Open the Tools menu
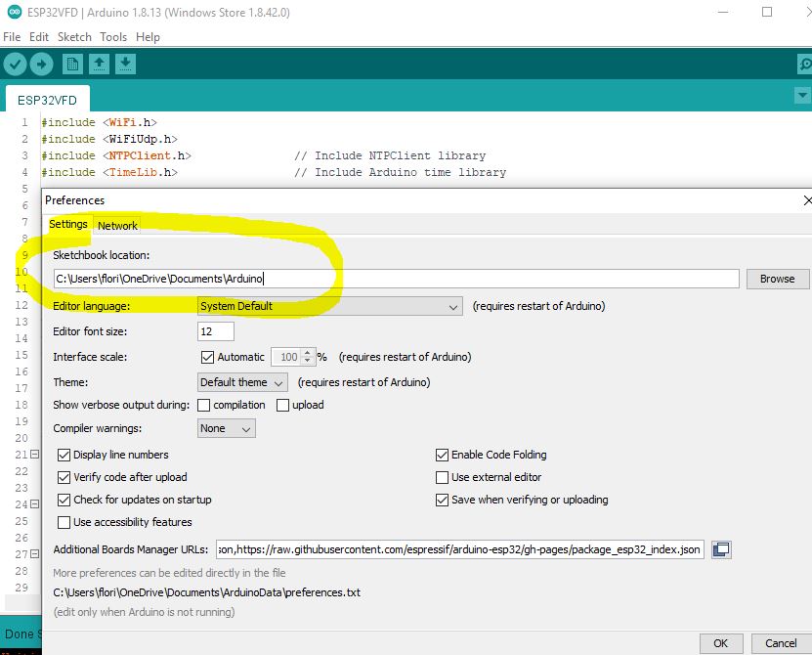 point(113,37)
